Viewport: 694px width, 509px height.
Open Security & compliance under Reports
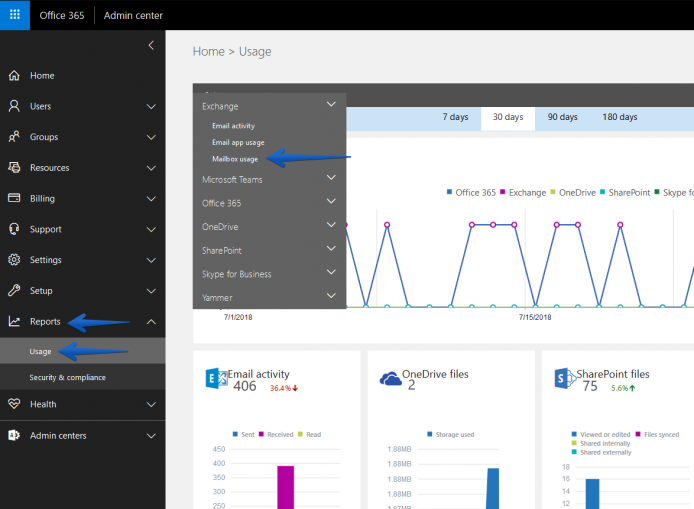pyautogui.click(x=67, y=378)
